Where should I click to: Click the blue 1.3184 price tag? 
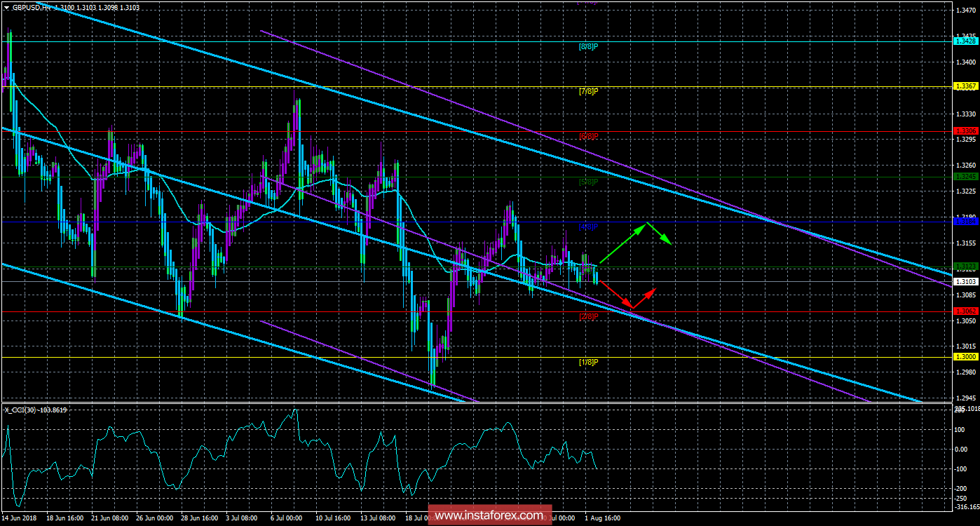(966, 222)
